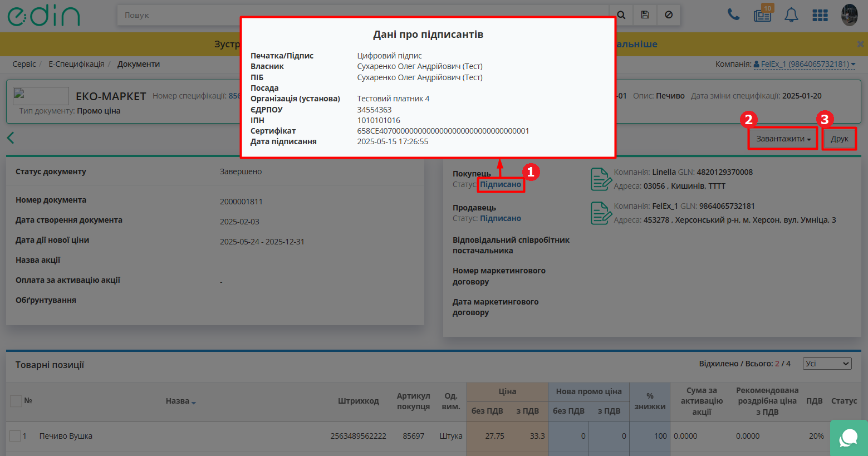Click the search magnifier icon

[x=621, y=15]
